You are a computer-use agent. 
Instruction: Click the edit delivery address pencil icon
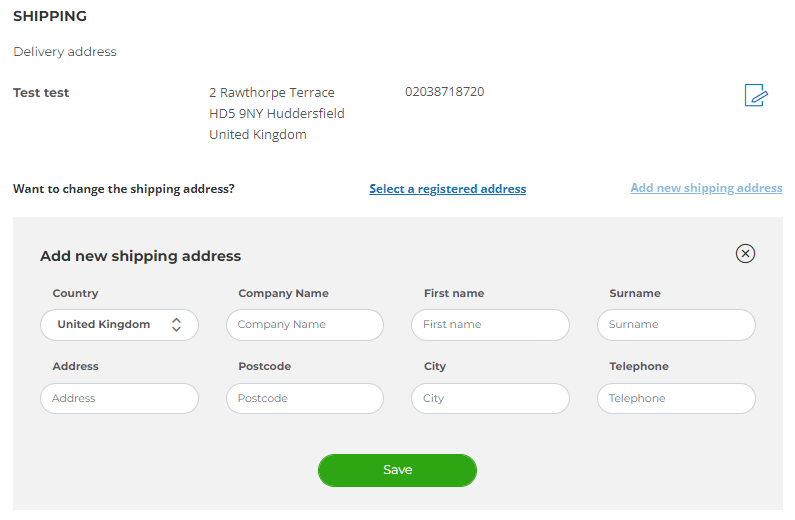756,95
